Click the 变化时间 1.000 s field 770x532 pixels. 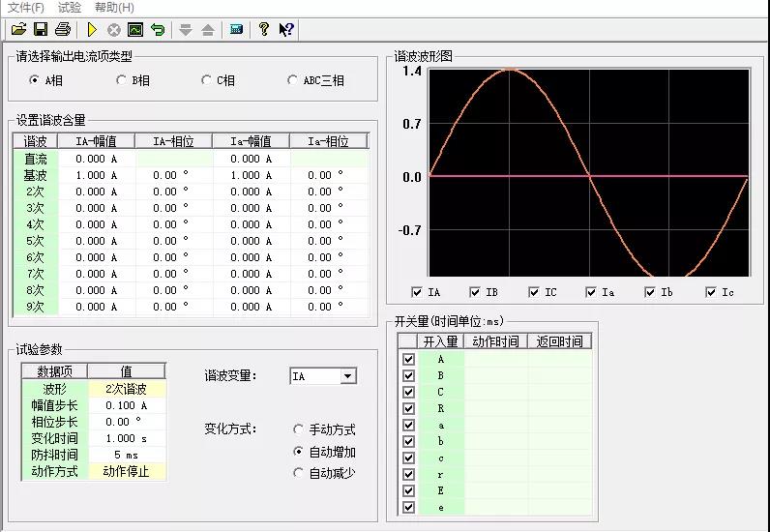click(127, 438)
